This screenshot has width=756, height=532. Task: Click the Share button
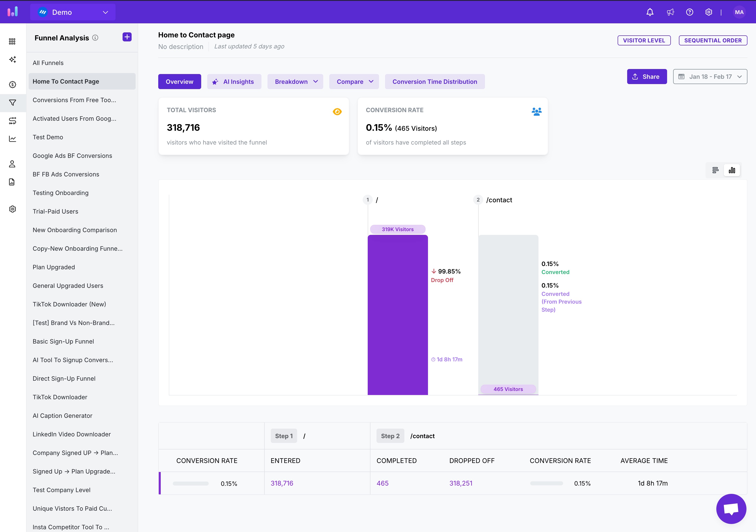click(x=647, y=77)
